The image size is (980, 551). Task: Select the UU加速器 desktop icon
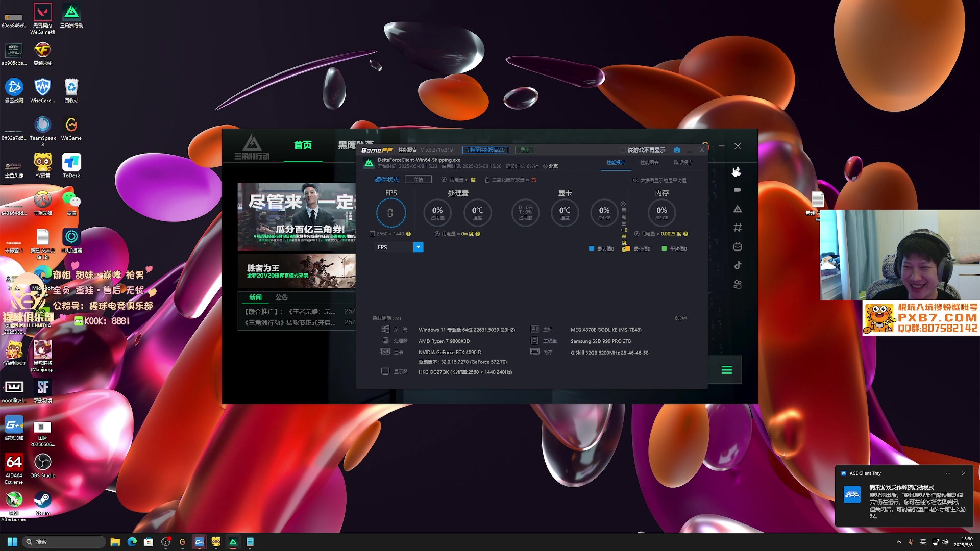[71, 240]
